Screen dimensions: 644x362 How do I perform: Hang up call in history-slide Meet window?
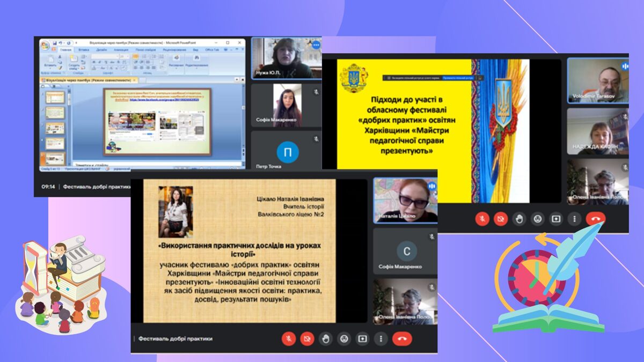click(x=402, y=338)
